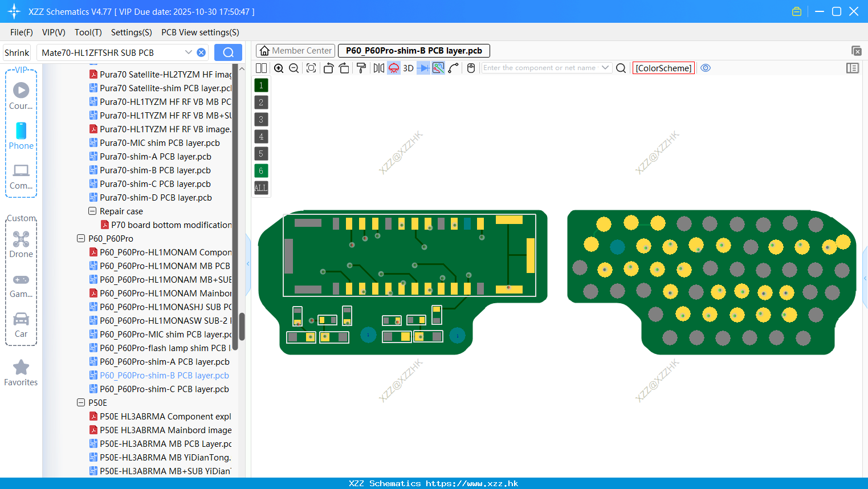Open P60_P60Pro-shim-A PCB layer.pcb

[x=160, y=361]
